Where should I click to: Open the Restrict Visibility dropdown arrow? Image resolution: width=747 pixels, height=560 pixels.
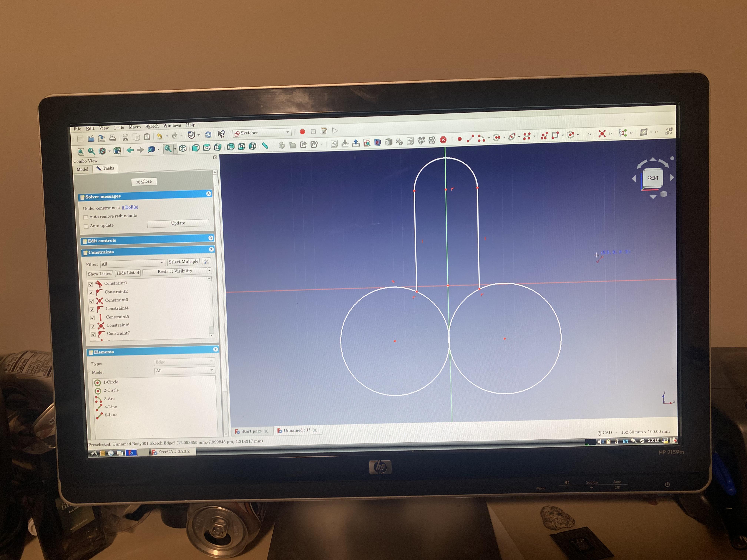tap(209, 271)
